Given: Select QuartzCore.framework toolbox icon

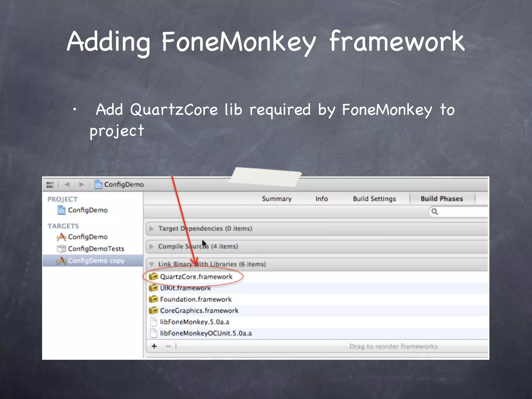Looking at the screenshot, I should click(154, 277).
